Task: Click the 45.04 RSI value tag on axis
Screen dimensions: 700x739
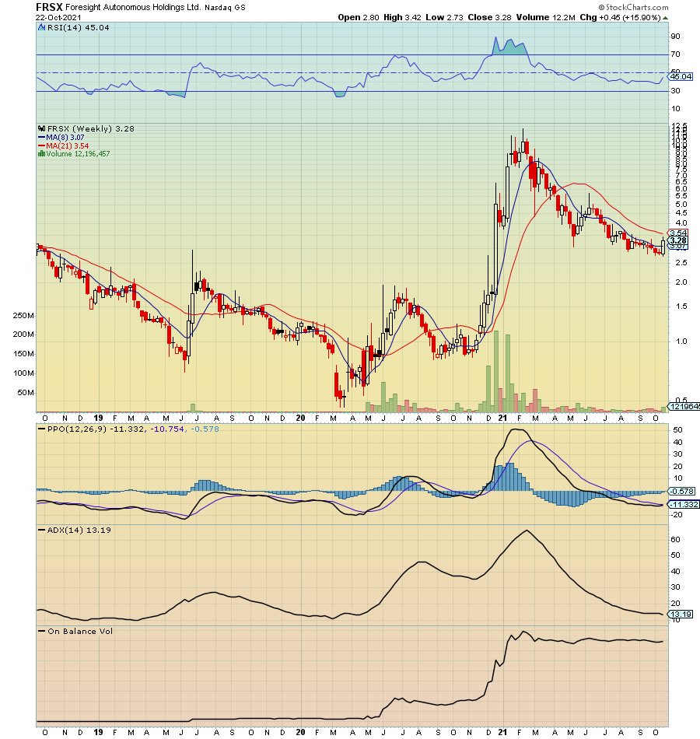Action: click(681, 76)
